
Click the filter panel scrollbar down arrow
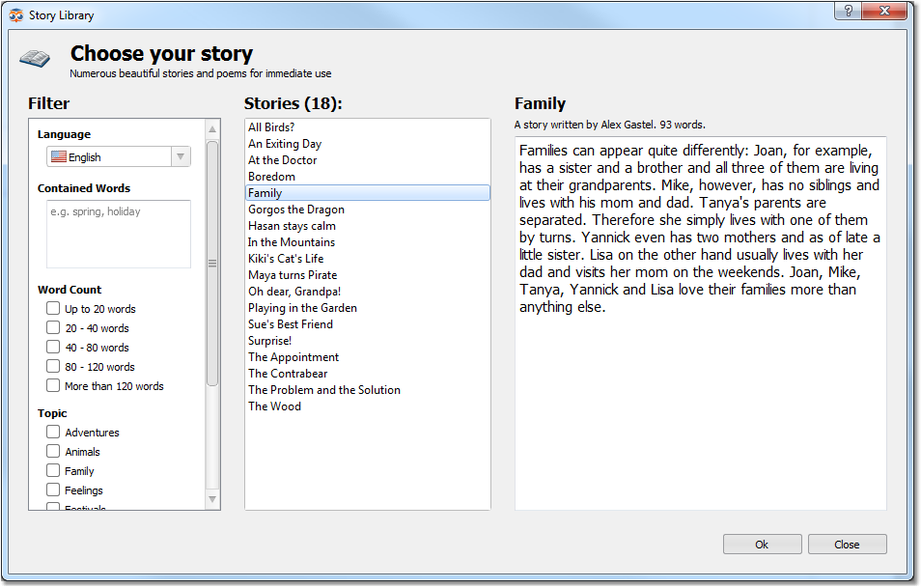click(210, 500)
